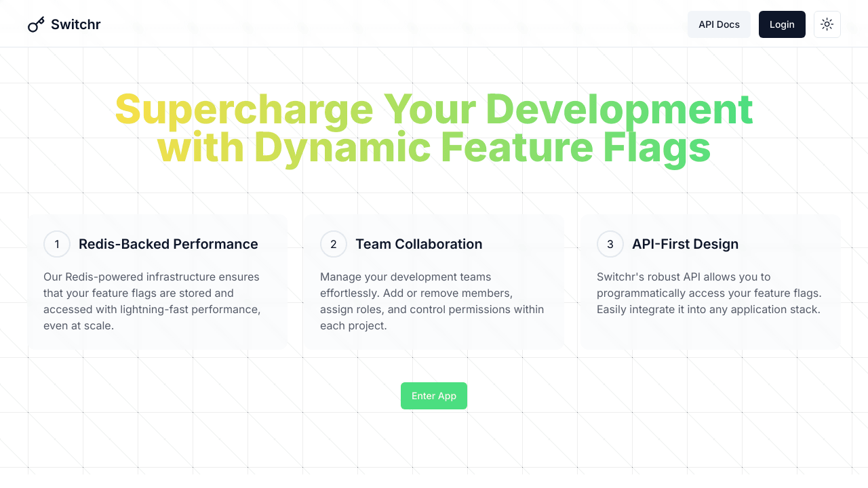The image size is (868, 488).
Task: Toggle the light/dark theme sun icon
Action: tap(827, 24)
